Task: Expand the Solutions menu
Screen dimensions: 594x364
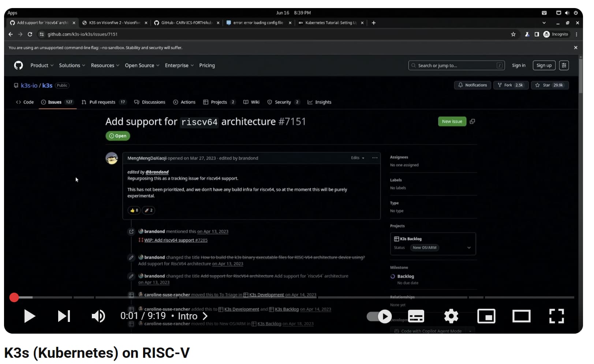Action: pos(72,65)
